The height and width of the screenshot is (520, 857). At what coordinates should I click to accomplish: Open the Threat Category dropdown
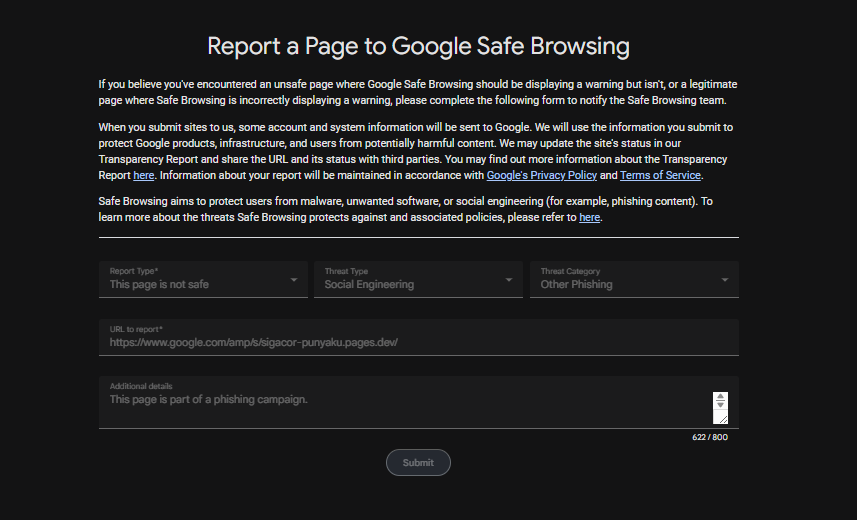pos(634,279)
